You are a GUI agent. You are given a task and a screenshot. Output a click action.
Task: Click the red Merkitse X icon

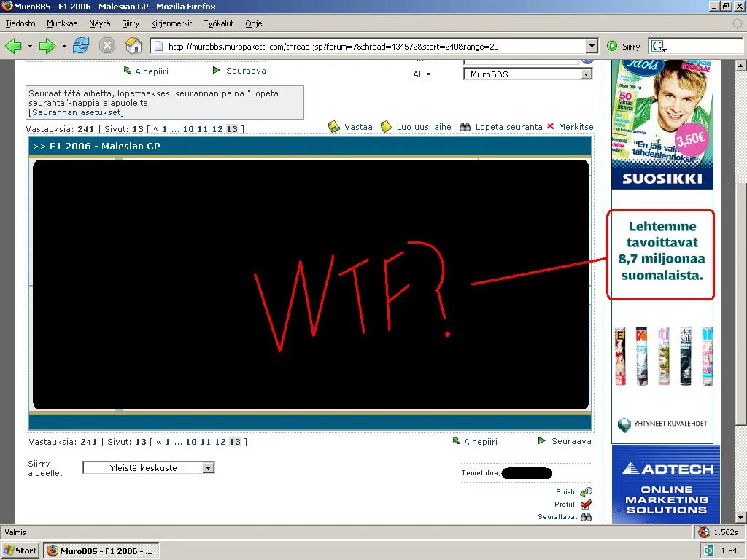[551, 127]
